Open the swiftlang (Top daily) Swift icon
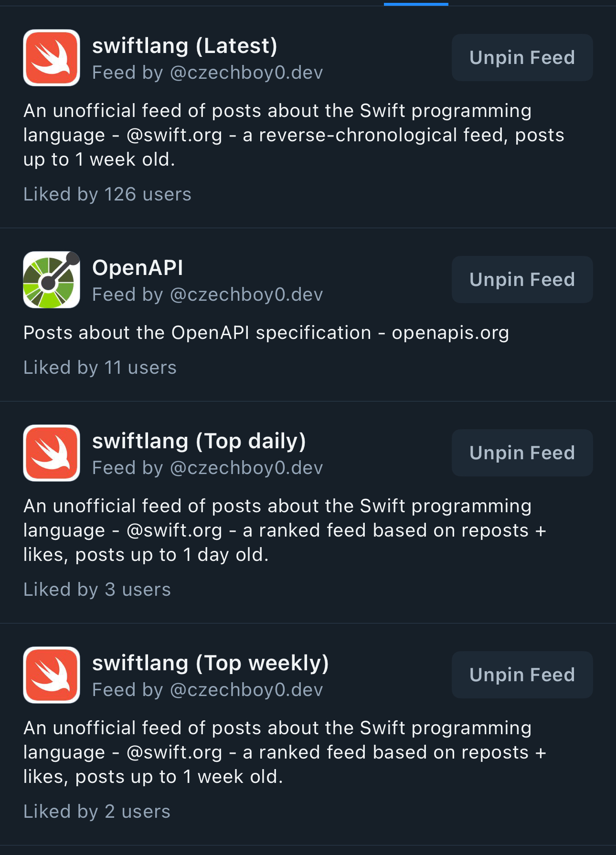The image size is (616, 855). [52, 453]
